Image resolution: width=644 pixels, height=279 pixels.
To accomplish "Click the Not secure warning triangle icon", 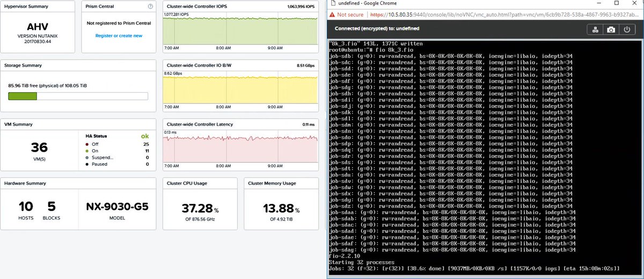I will 332,15.
